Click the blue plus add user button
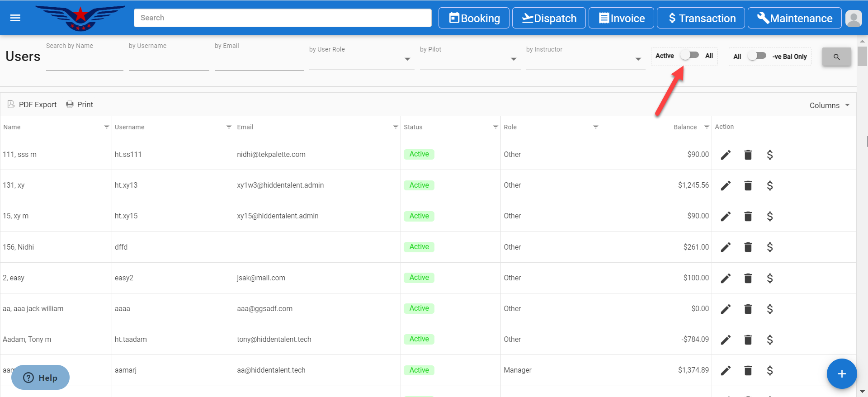 [x=841, y=373]
